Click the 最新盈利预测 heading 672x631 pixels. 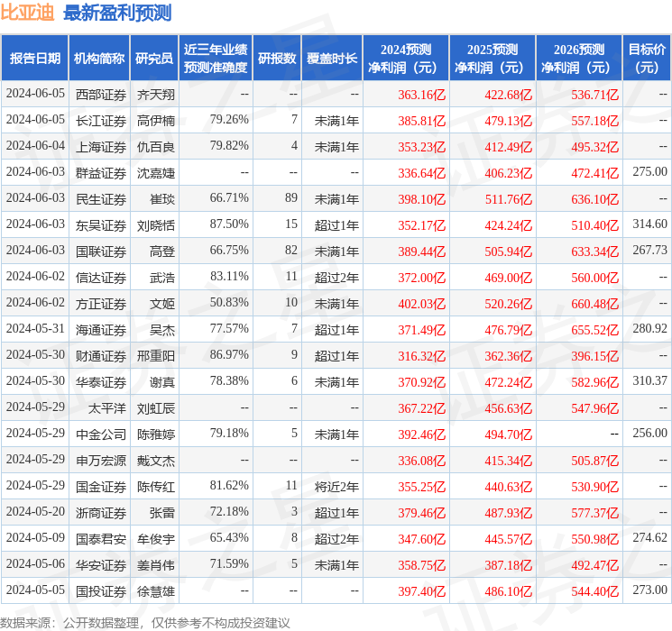(117, 13)
